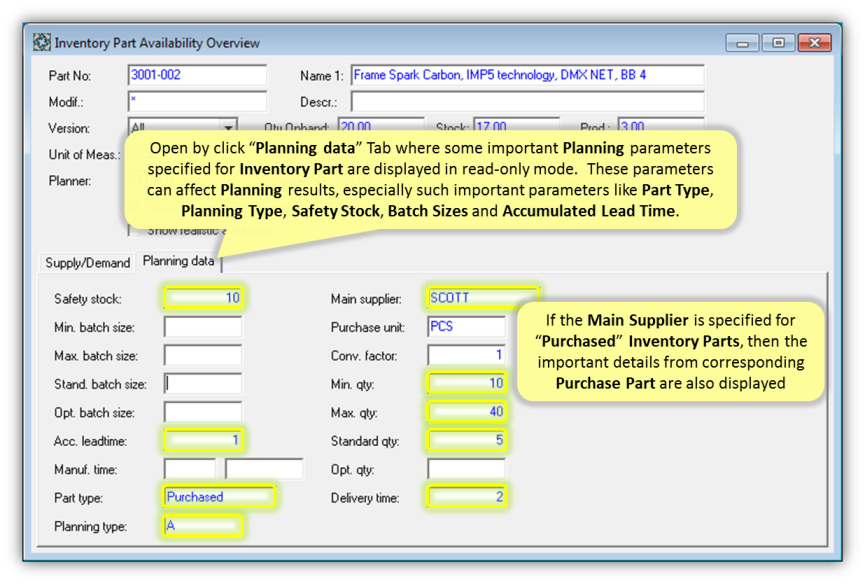The image size is (865, 584).
Task: Focus the Min. batch size field
Action: [203, 326]
